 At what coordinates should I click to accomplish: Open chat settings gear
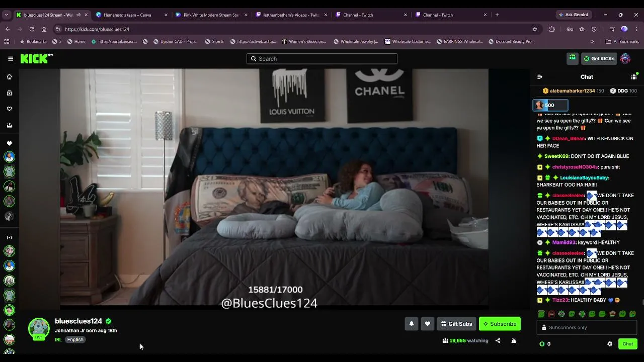(610, 344)
